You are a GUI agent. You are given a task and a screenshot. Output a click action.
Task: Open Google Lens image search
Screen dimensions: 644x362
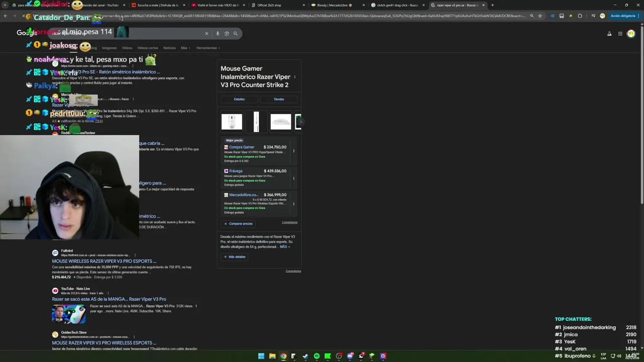226,34
